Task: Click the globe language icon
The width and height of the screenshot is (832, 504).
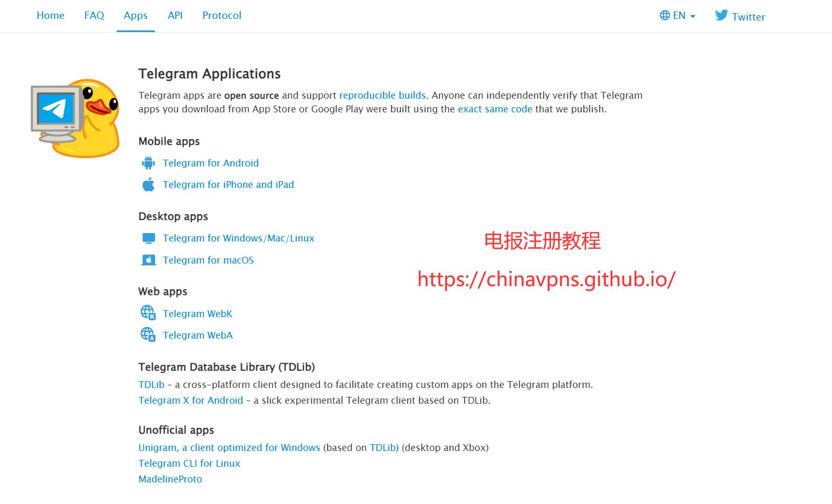Action: (664, 15)
